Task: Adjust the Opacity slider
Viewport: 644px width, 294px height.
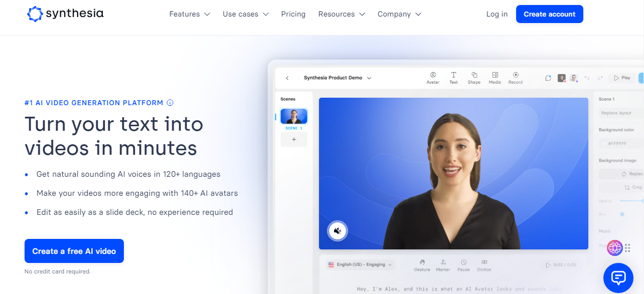Action: click(x=632, y=200)
